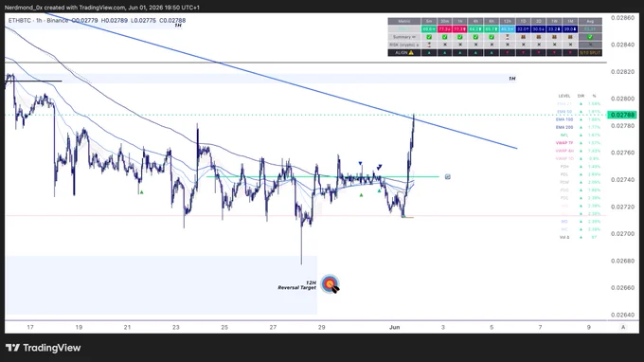The image size is (644, 362).
Task: Click the O0.02779 open value
Action: 84,20
